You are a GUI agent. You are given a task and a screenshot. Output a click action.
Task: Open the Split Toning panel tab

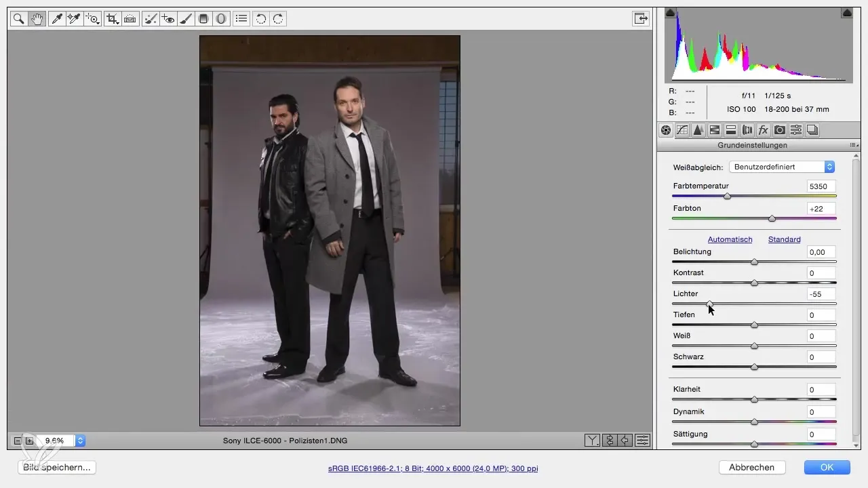(731, 130)
